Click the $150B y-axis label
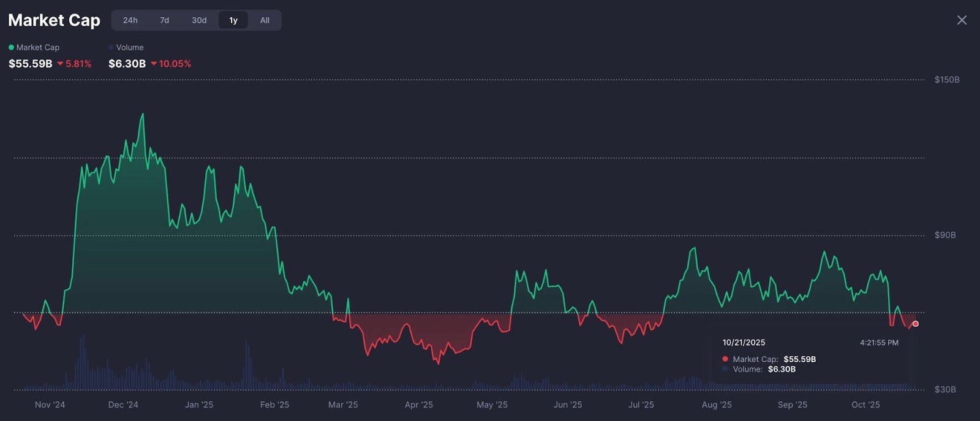The image size is (980, 421). click(x=946, y=80)
